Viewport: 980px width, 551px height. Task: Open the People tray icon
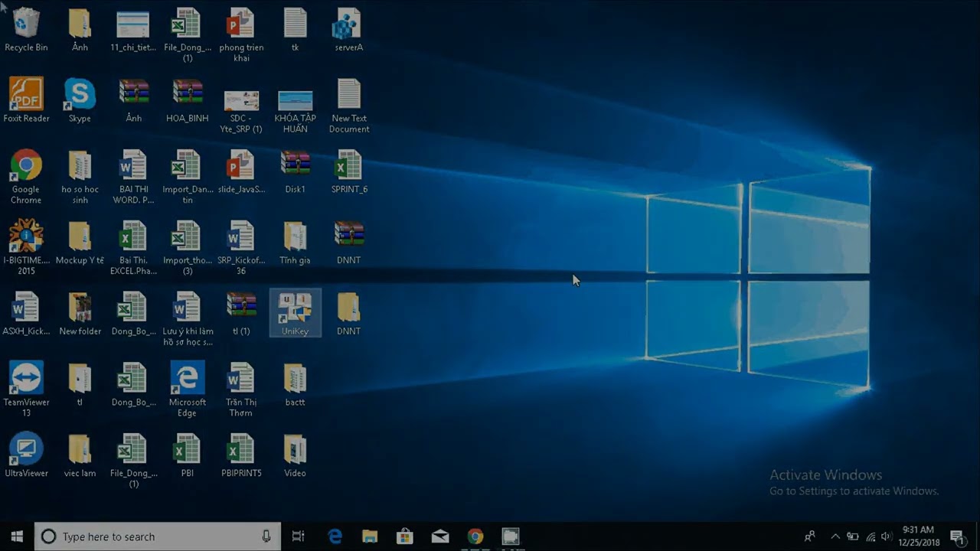tap(810, 536)
